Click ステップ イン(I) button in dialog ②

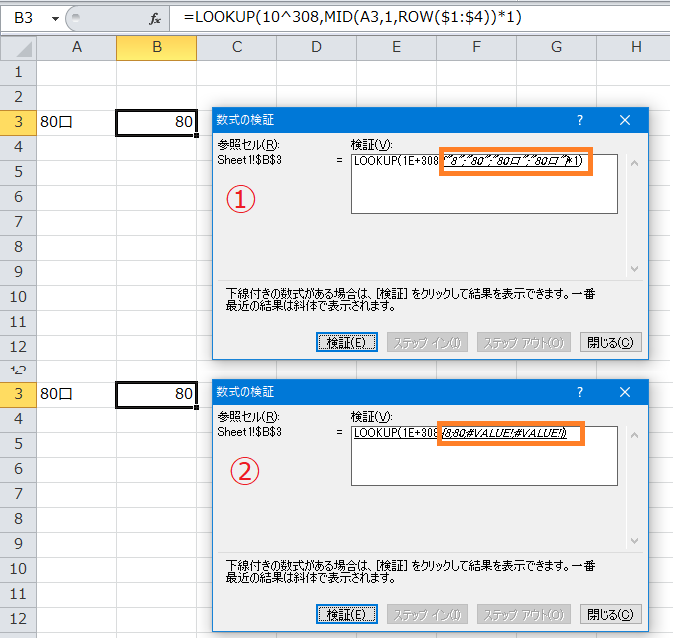427,614
